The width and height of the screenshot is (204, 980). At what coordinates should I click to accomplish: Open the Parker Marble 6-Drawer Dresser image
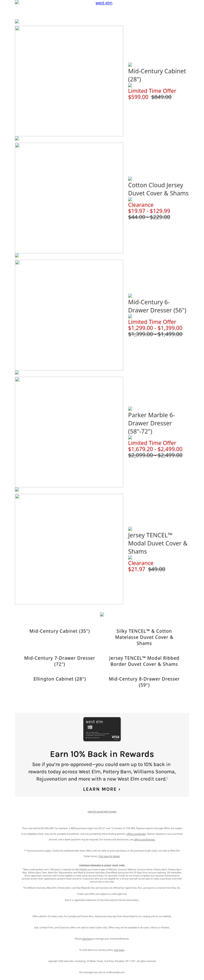click(69, 432)
